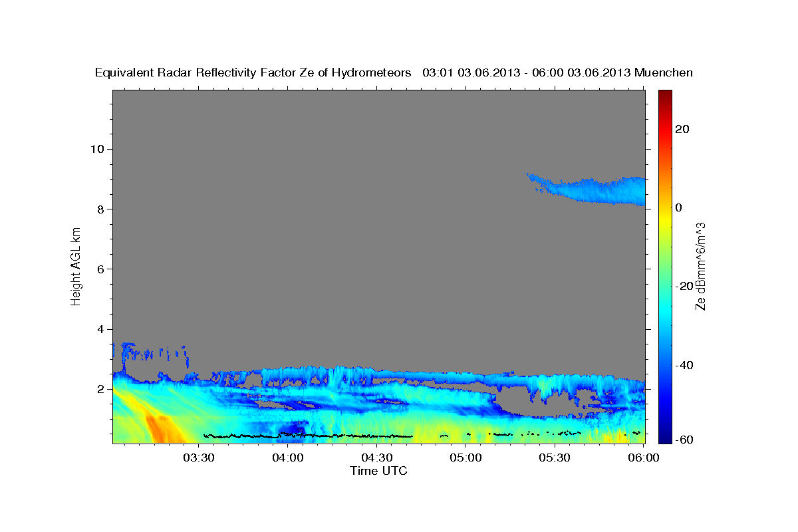Click the 'Time UTC' axis label
The height and width of the screenshot is (532, 798).
[378, 471]
